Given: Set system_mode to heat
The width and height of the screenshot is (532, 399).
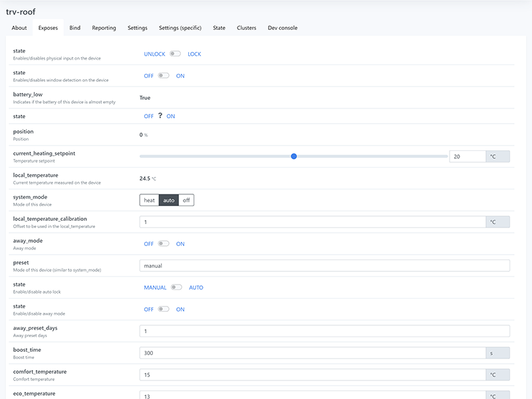Looking at the screenshot, I should pyautogui.click(x=149, y=200).
